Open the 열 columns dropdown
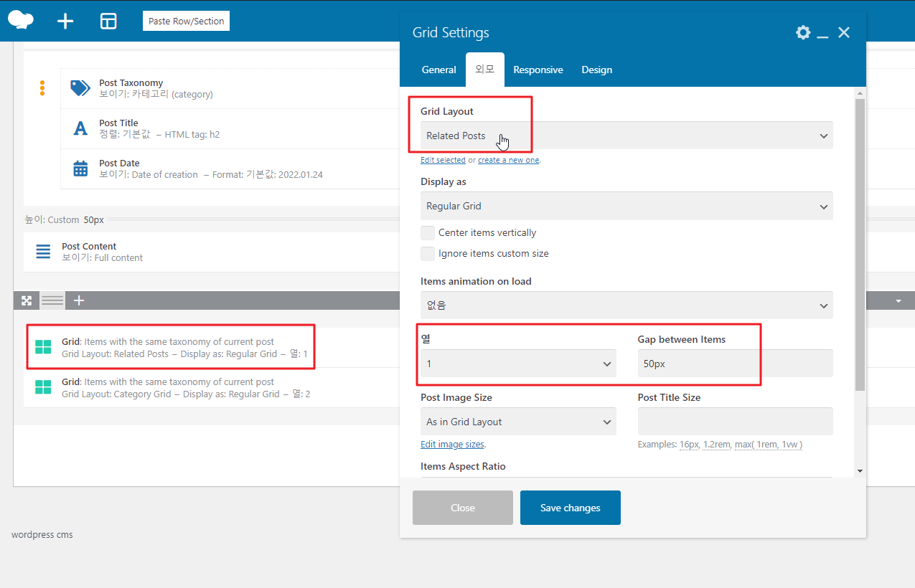The height and width of the screenshot is (588, 915). point(518,364)
